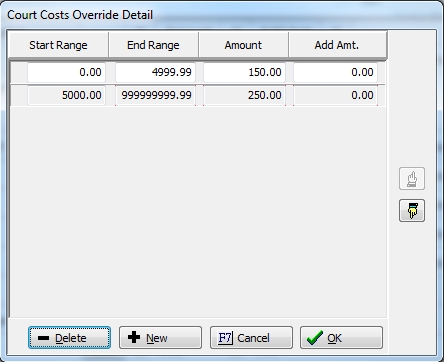Click the New button to add a row
444x362 pixels.
pos(160,338)
